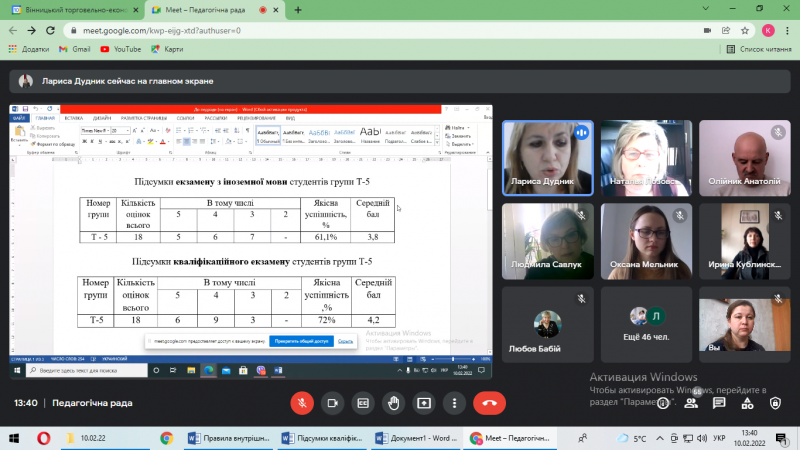The image size is (800, 450).
Task: Click ДИЗАЙН tab in shared Word ribbon
Action: tap(102, 118)
